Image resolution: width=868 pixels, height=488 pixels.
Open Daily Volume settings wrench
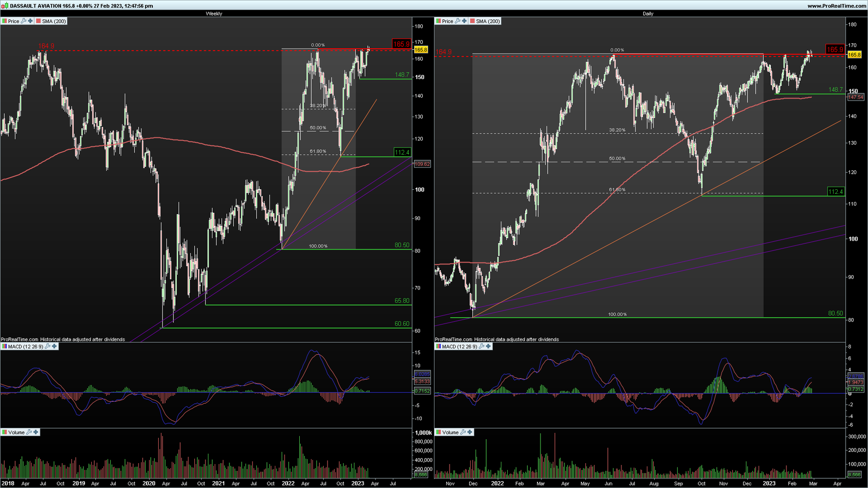[463, 432]
